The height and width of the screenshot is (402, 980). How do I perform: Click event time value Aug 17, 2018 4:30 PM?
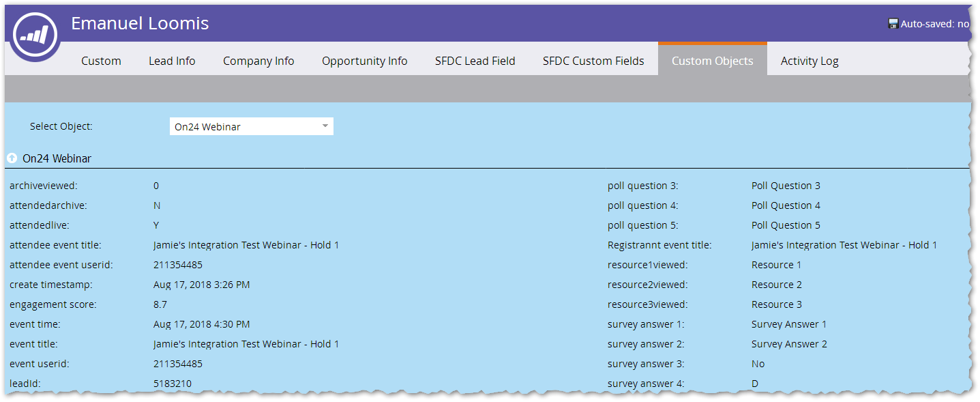pos(201,324)
